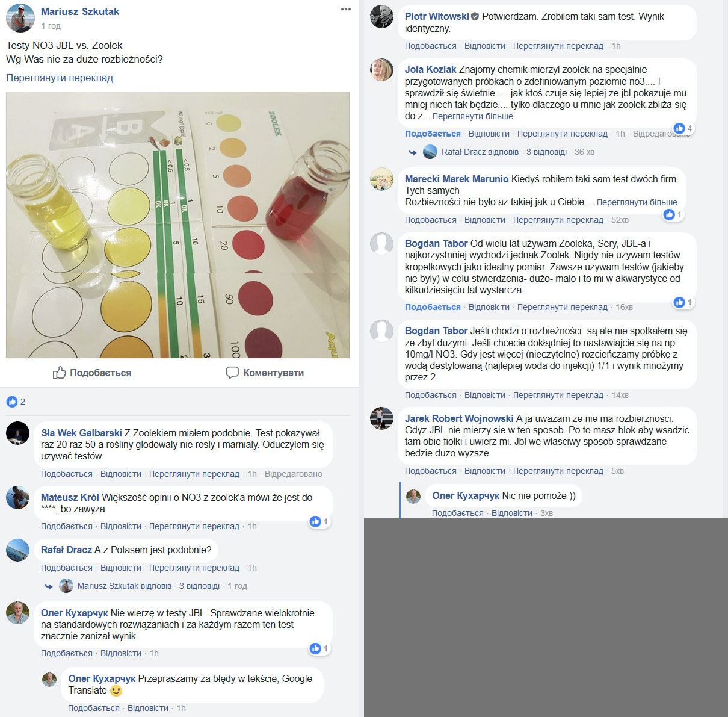Click Jola Kozlak's avatar photo
728x717 pixels.
coord(381,70)
